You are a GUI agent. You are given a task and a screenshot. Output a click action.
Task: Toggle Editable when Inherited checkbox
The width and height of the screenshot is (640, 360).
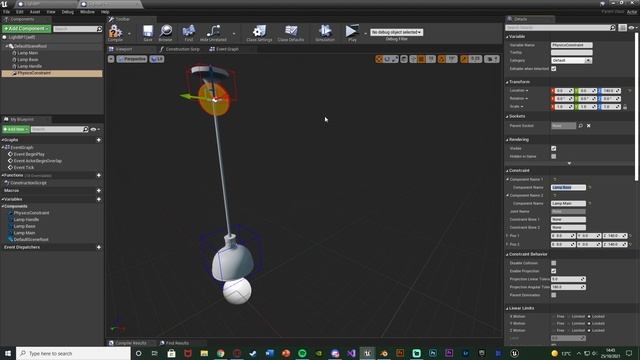553,69
